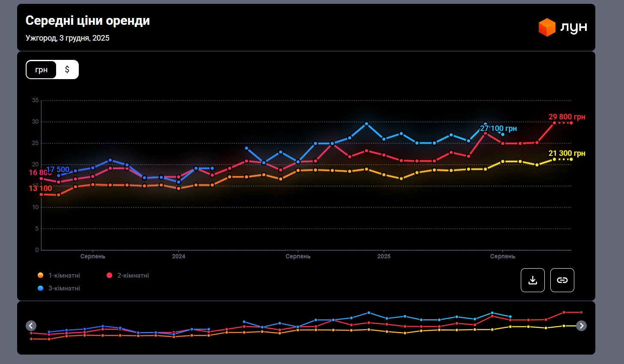Screen dimensions: 624x364
Task: Toggle the 3-кімнатні series in legend
Action: [64, 288]
